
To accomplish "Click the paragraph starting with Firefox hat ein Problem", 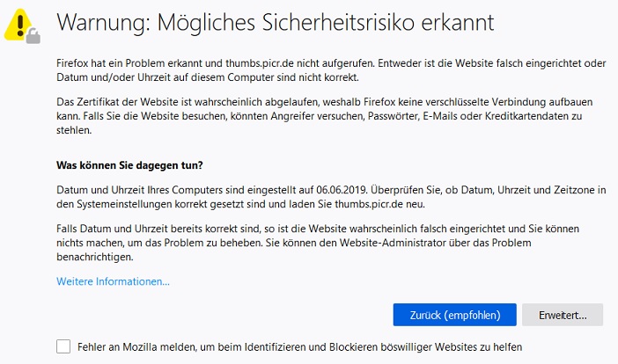I will 331,70.
